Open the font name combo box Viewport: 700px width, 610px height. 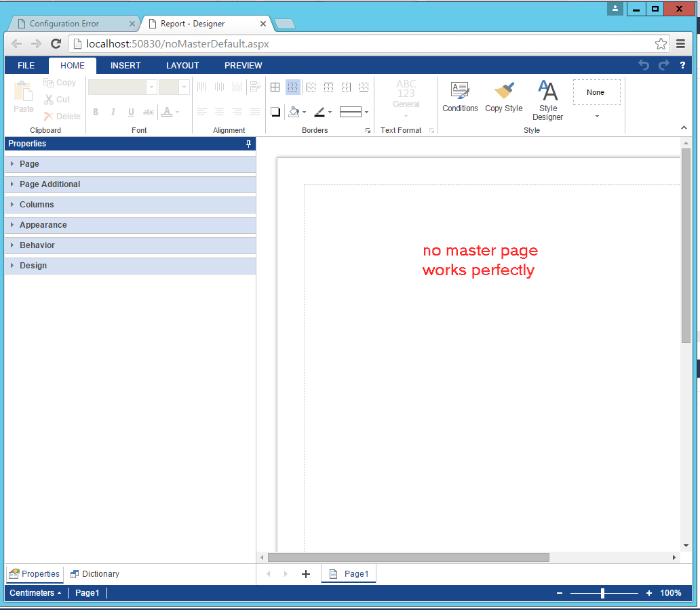[x=122, y=87]
